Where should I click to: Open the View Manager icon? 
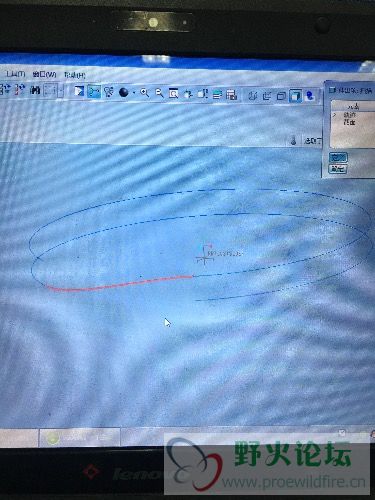231,95
